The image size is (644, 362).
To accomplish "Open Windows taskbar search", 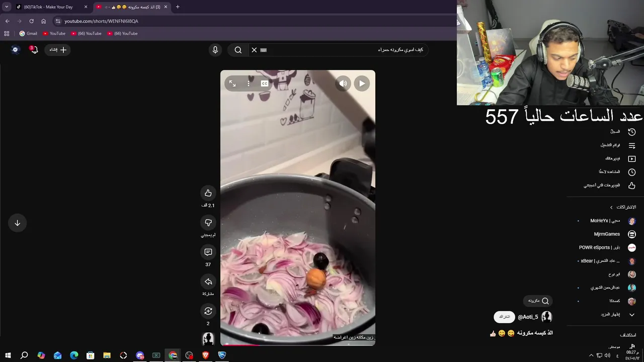I will point(24,355).
